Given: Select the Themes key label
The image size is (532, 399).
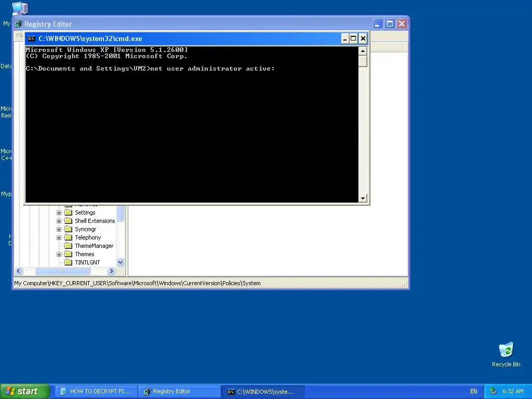Looking at the screenshot, I should click(85, 254).
